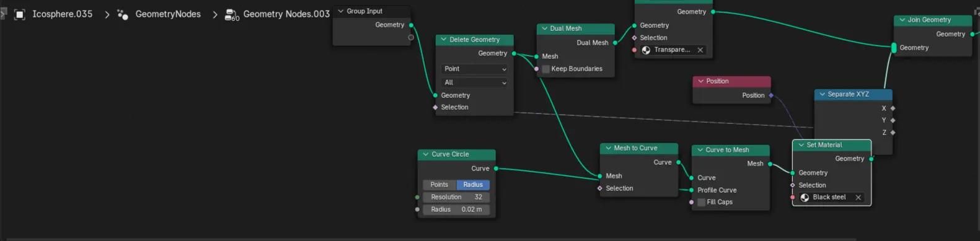The width and height of the screenshot is (980, 241).
Task: Click the Black steel material sphere icon
Action: 805,198
